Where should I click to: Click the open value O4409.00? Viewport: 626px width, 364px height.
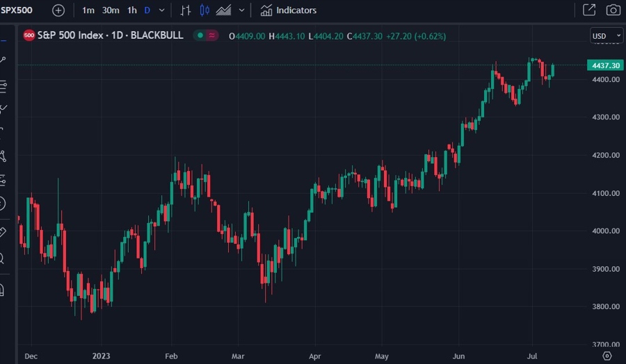pyautogui.click(x=247, y=36)
